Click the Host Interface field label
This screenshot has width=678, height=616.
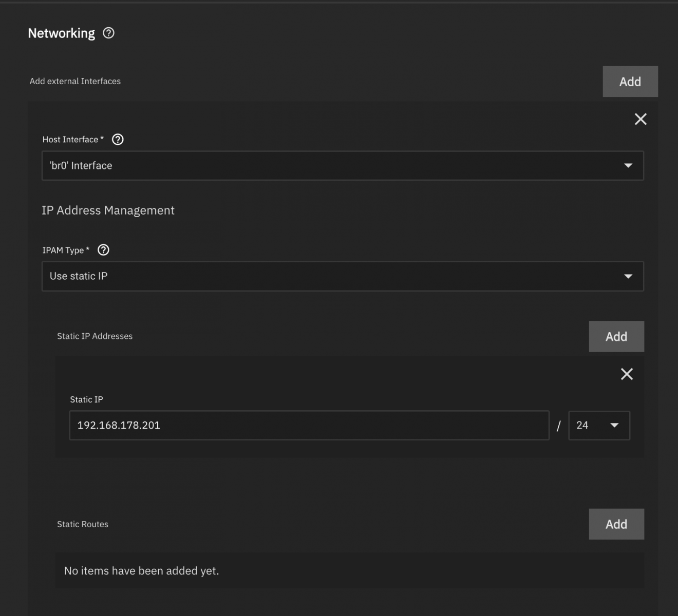click(73, 140)
